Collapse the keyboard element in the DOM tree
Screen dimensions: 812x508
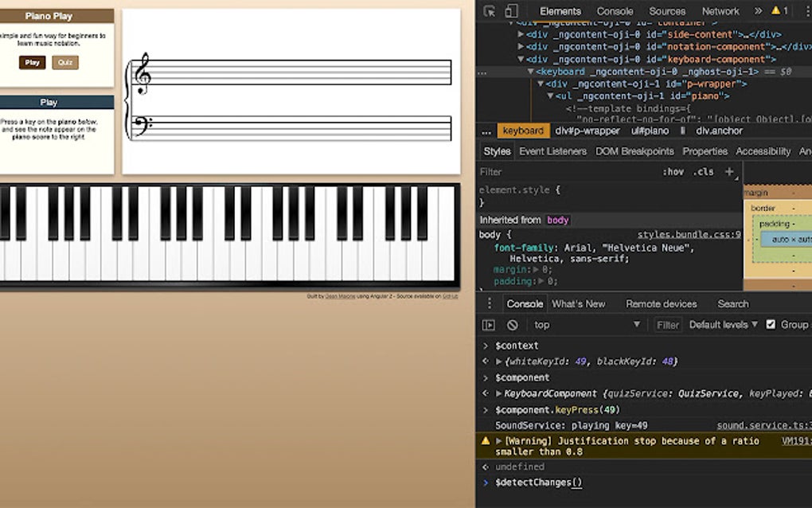[x=530, y=71]
